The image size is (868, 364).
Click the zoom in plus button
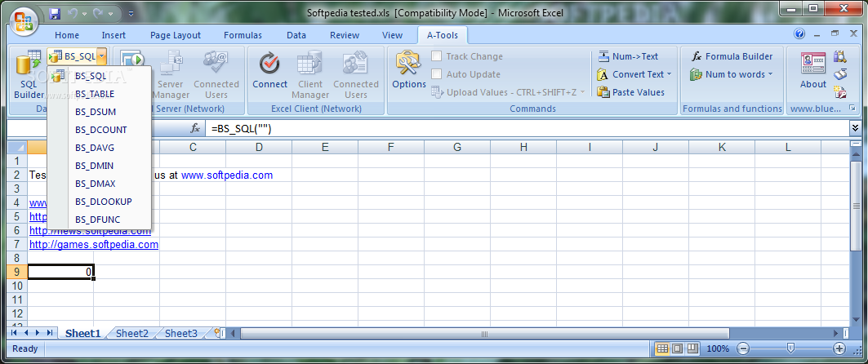[x=839, y=349]
